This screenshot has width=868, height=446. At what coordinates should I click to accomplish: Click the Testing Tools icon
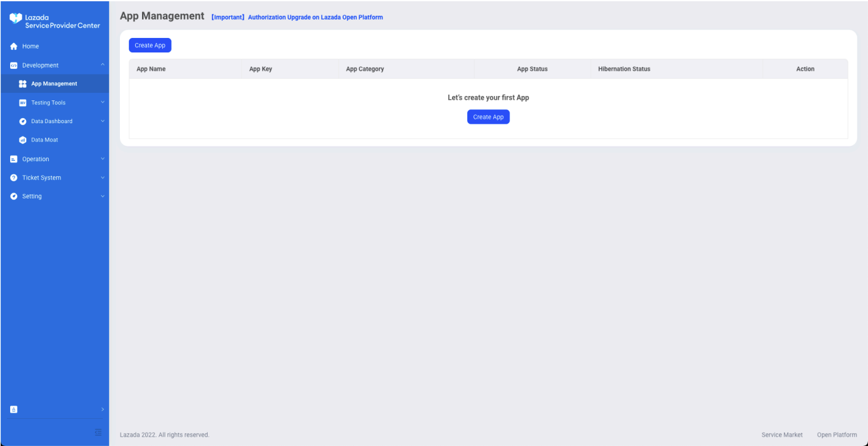point(23,102)
